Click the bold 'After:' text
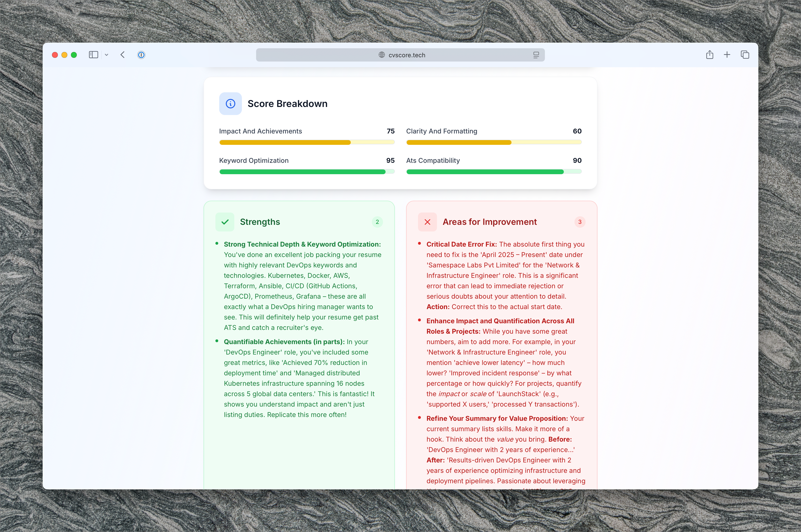The image size is (801, 532). tap(435, 460)
